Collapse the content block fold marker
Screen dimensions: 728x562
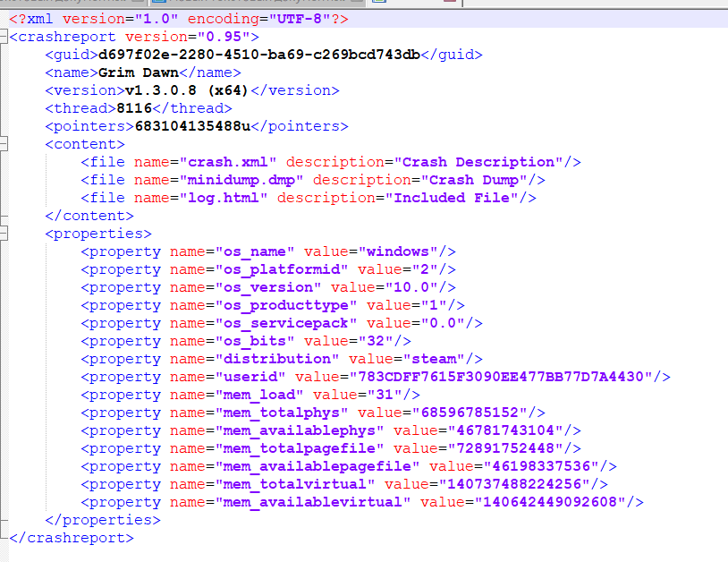(x=4, y=144)
